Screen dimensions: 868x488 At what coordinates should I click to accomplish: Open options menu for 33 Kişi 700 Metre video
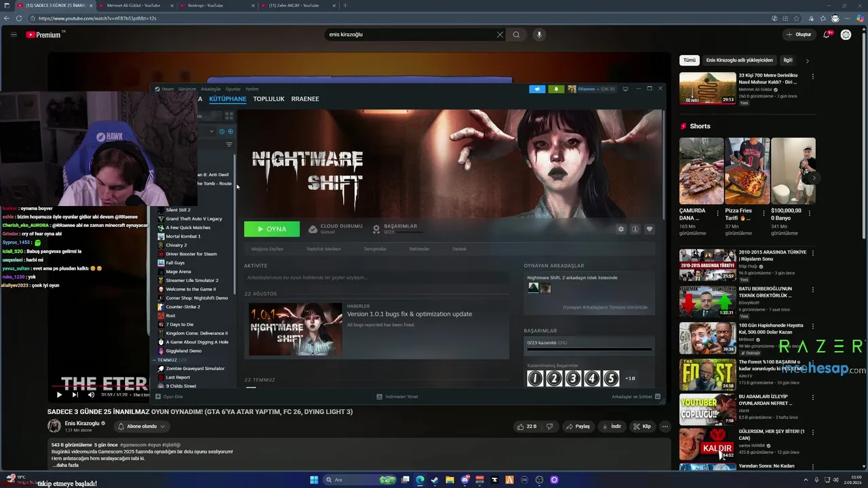812,76
